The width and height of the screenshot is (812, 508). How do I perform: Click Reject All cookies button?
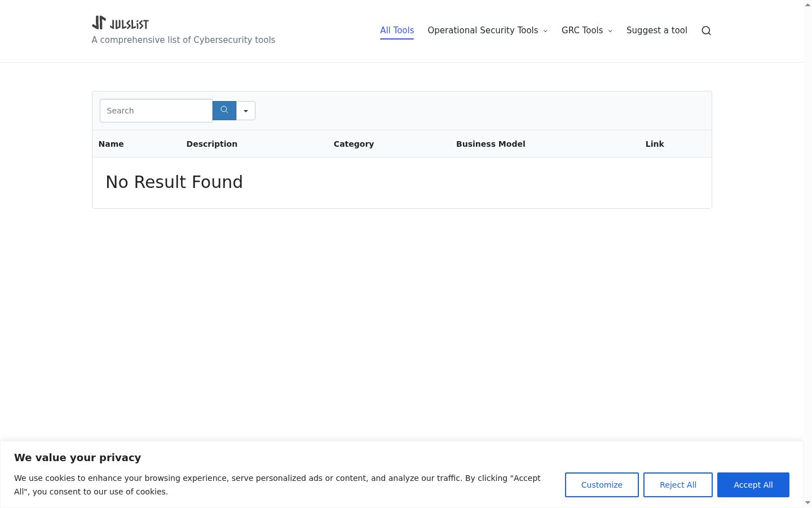coord(678,485)
